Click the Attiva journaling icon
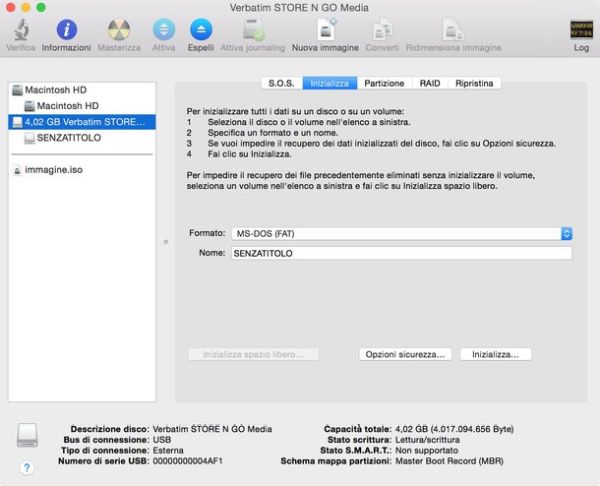Image resolution: width=600 pixels, height=486 pixels. point(253,30)
